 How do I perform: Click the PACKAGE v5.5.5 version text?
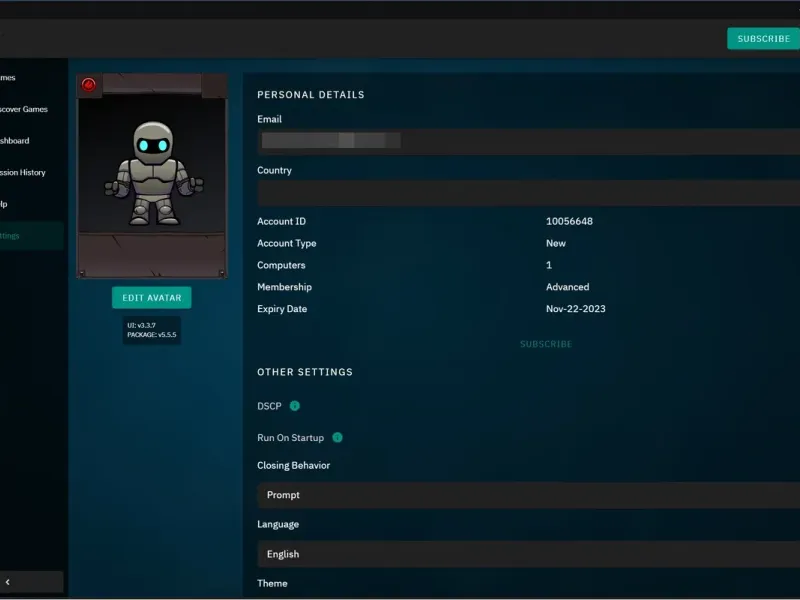152,335
